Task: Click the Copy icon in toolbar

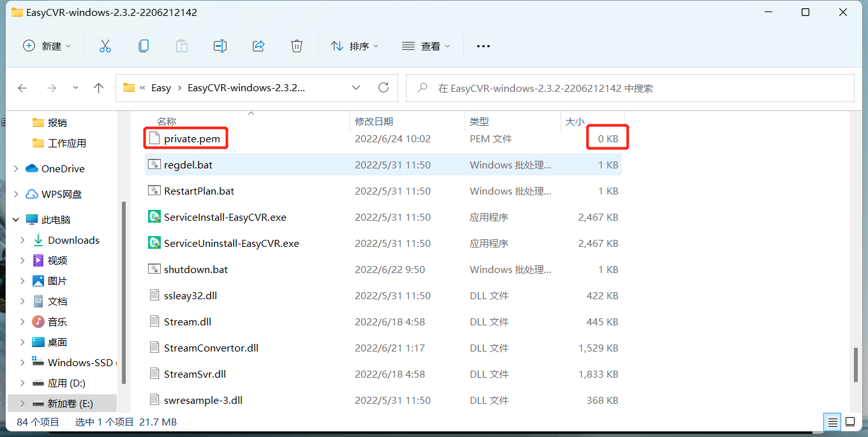Action: pos(144,46)
